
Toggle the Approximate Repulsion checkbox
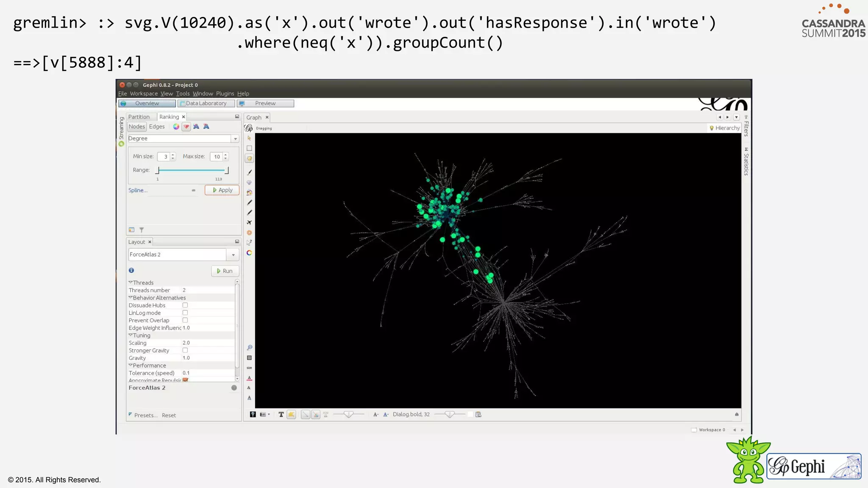185,380
